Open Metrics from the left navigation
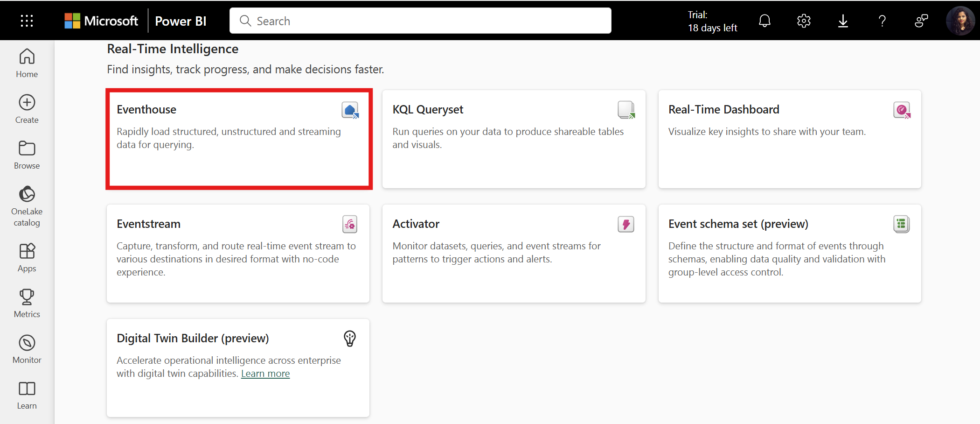Viewport: 980px width, 424px height. click(x=27, y=303)
